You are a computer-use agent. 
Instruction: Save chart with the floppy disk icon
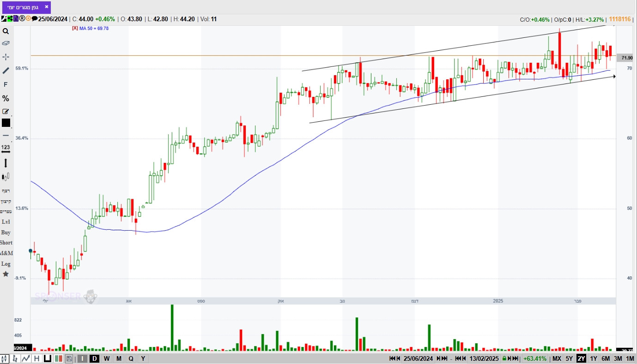point(69,358)
